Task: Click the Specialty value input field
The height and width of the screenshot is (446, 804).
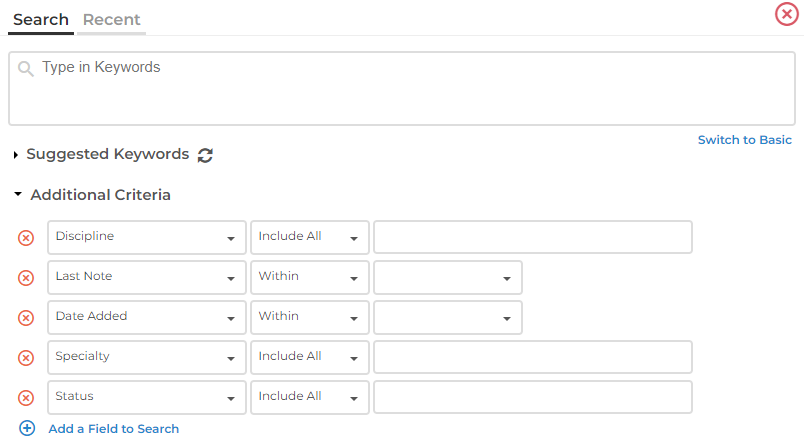Action: [x=532, y=357]
